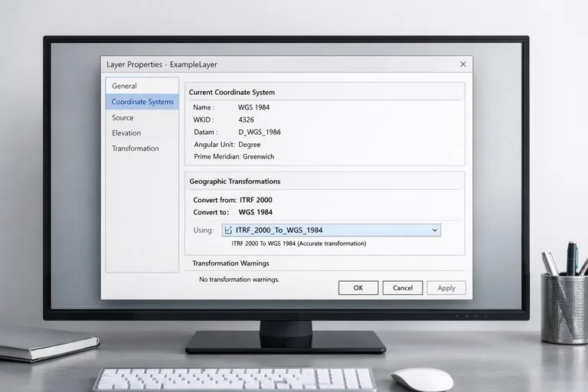Click the datum value D_WGS_1986

tap(260, 132)
